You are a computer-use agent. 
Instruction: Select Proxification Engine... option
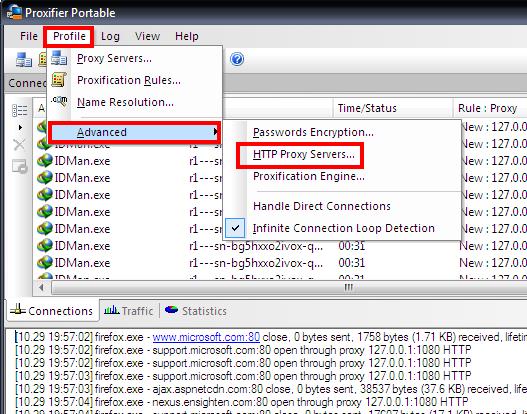point(342,176)
